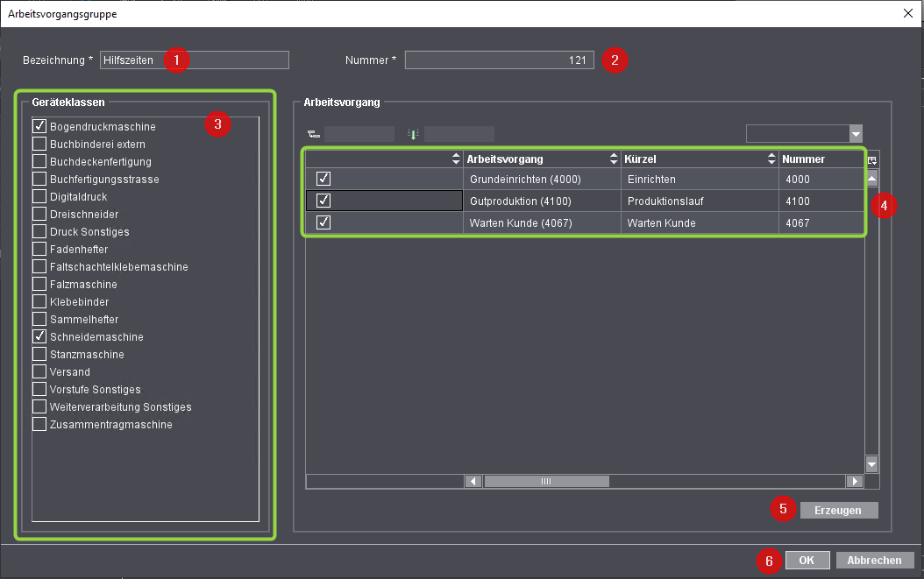The image size is (924, 579).
Task: Click the Warten Kunde Kürzel cell
Action: pos(700,222)
